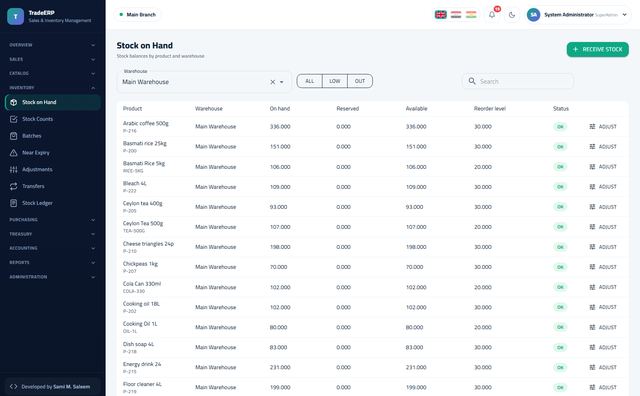This screenshot has height=396, width=640.
Task: Click the search magnifier icon
Action: (472, 81)
